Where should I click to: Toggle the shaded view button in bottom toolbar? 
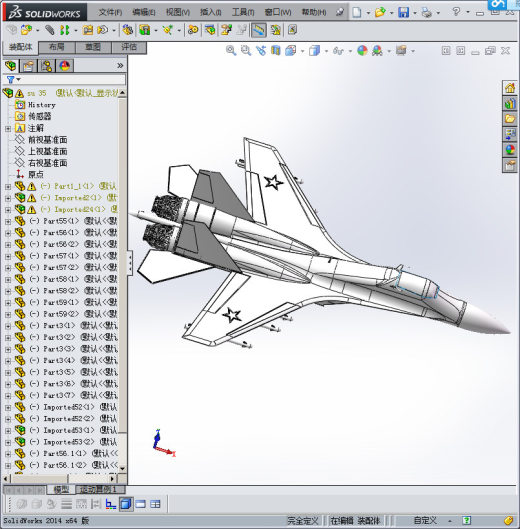[x=126, y=504]
